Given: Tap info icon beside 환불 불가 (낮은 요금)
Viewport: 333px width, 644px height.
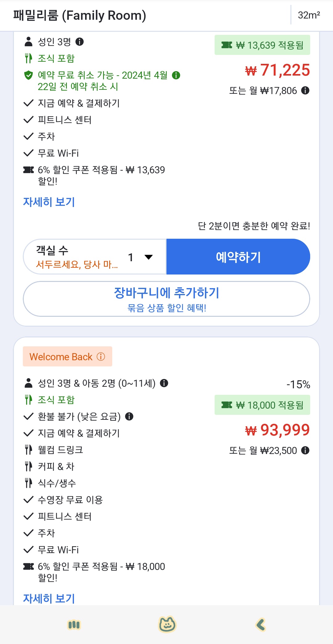Looking at the screenshot, I should coord(129,416).
